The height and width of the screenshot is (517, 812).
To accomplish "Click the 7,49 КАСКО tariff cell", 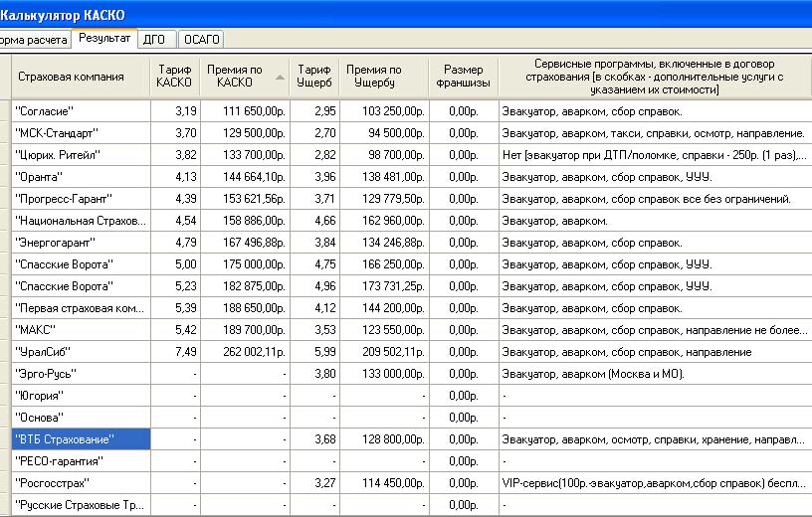I will (x=175, y=352).
